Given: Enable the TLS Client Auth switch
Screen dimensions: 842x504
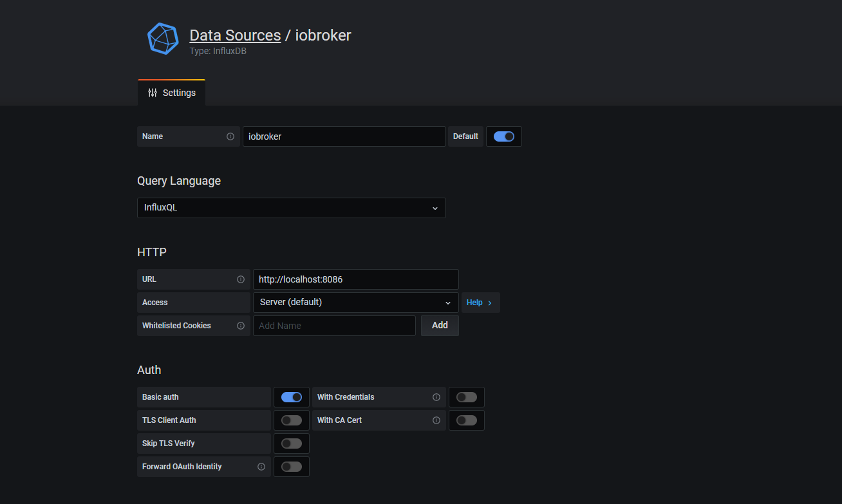Looking at the screenshot, I should coord(292,420).
